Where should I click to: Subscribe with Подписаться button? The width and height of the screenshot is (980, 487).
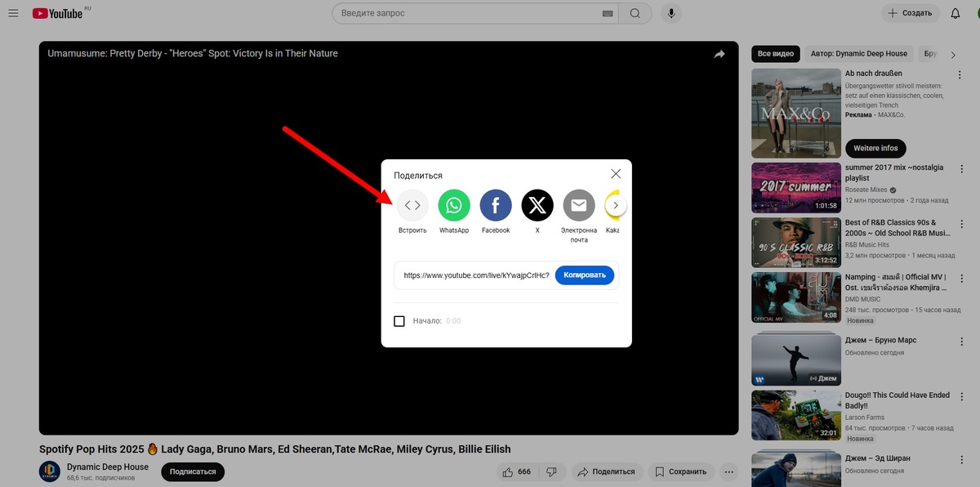pos(193,471)
